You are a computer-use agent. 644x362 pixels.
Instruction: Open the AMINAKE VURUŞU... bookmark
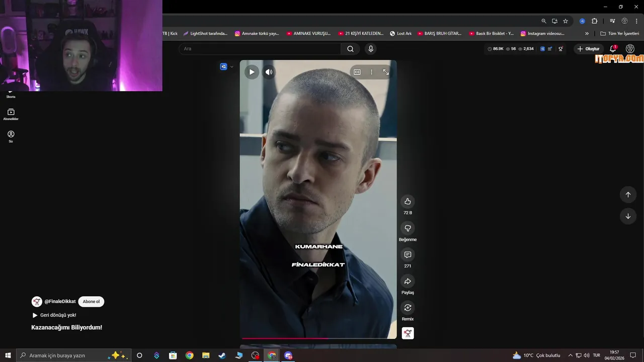click(309, 34)
